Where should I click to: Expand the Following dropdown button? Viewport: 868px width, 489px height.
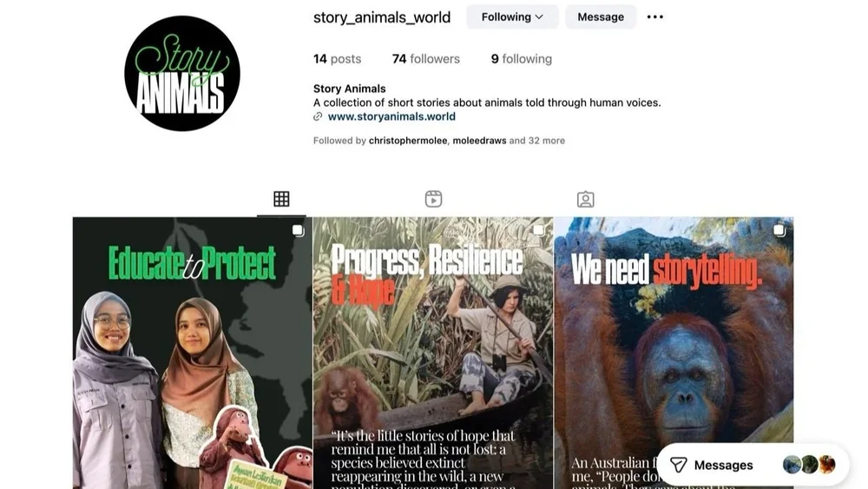(512, 17)
